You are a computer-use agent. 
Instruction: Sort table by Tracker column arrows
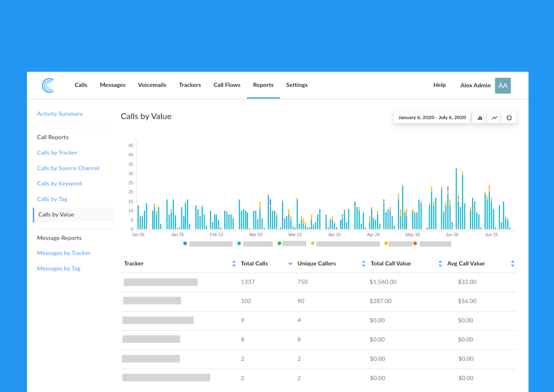tap(234, 264)
